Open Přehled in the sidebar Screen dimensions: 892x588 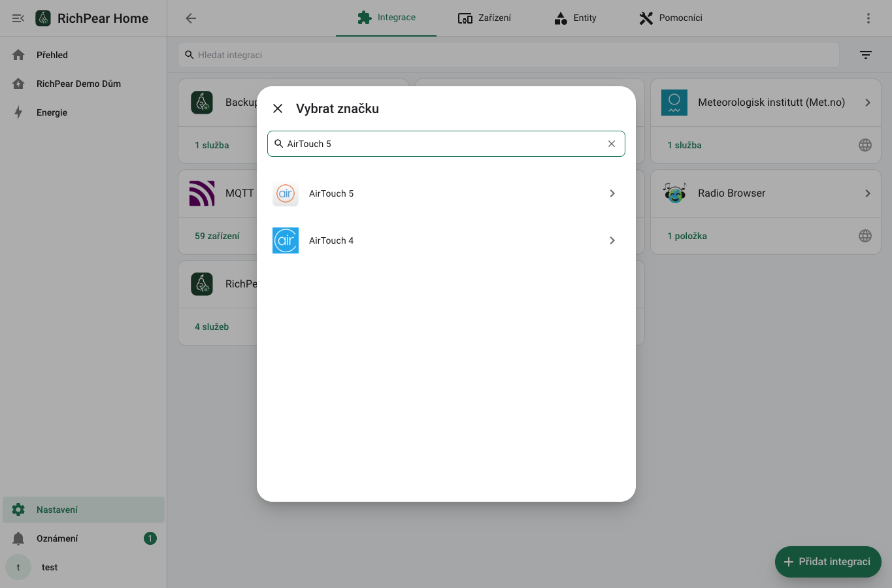click(84, 55)
